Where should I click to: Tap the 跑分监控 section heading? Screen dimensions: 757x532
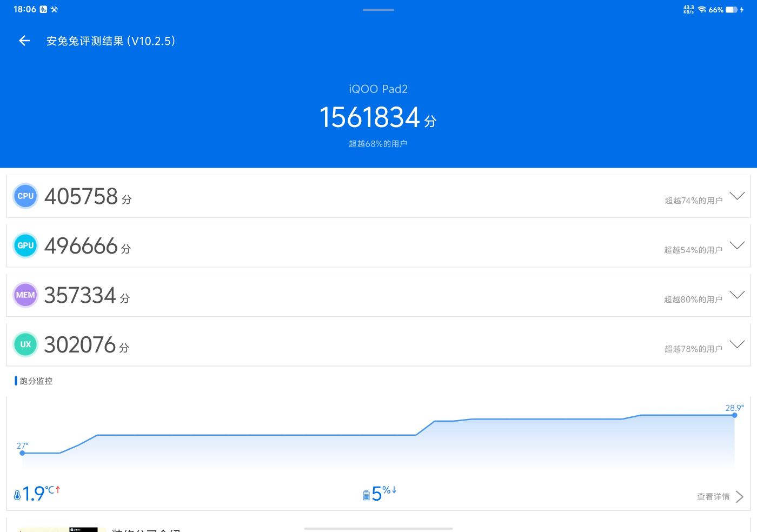[36, 381]
